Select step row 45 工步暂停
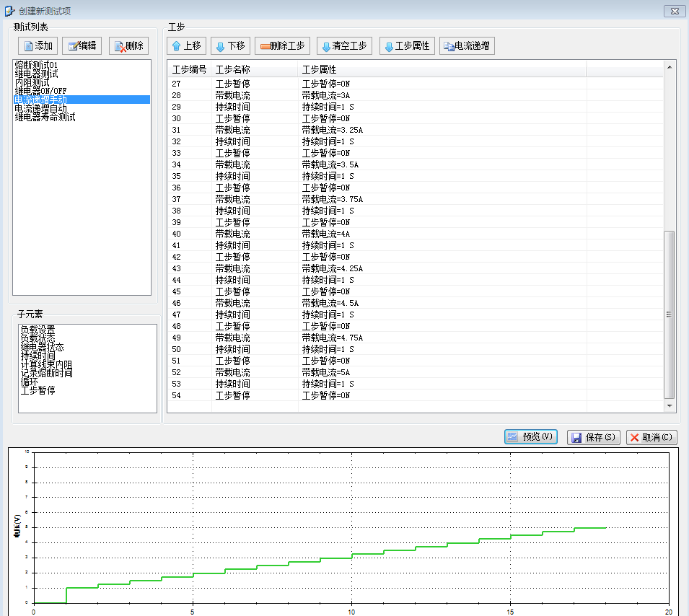 tap(416, 291)
